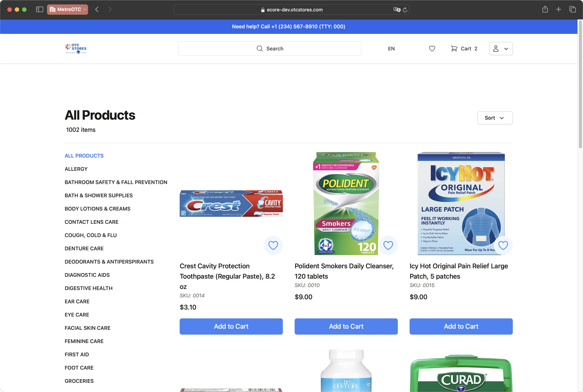The height and width of the screenshot is (392, 583).
Task: Open the shopping cart icon
Action: click(x=454, y=49)
